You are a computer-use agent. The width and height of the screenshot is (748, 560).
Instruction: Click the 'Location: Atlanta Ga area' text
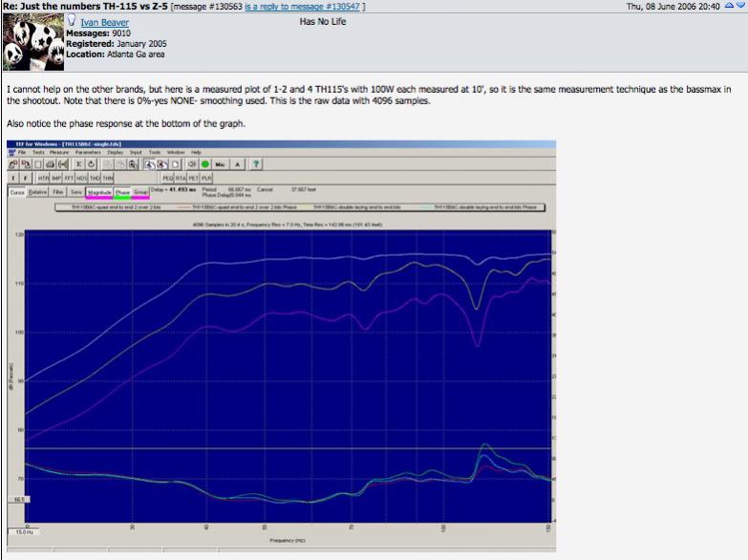(x=115, y=54)
